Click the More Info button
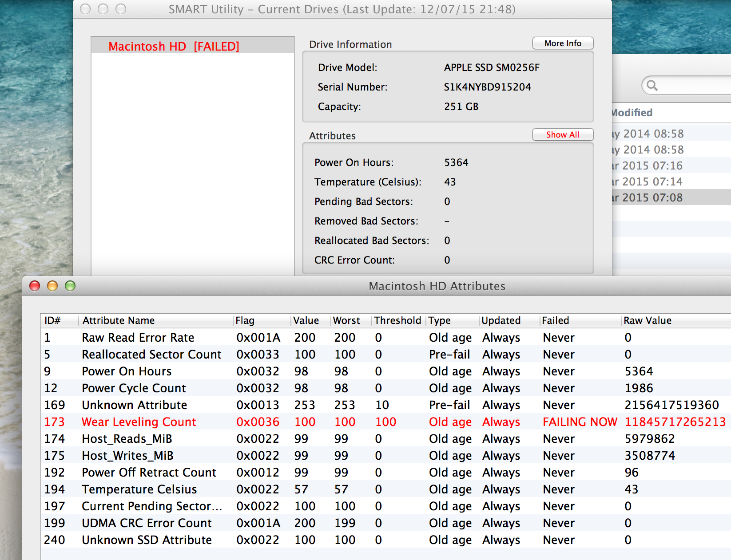 (563, 43)
